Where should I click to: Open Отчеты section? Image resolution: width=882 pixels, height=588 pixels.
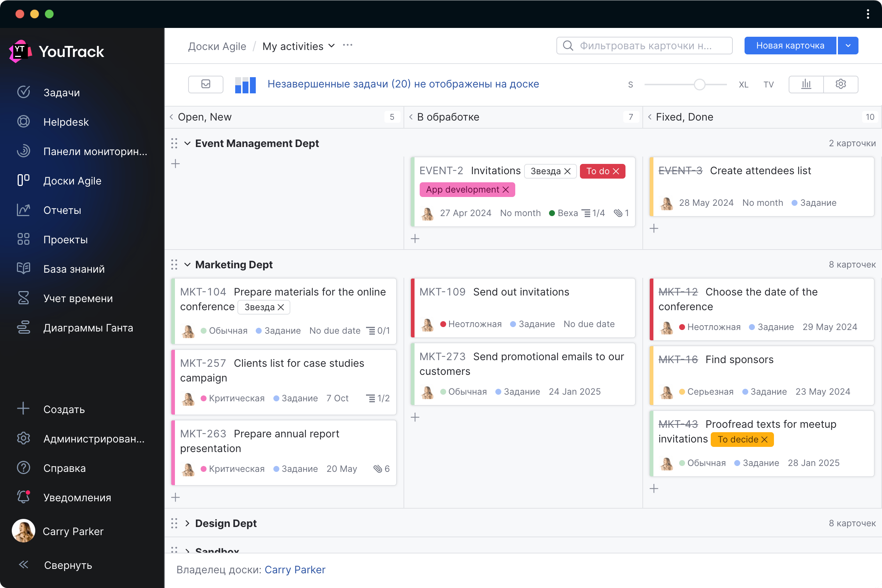click(62, 210)
